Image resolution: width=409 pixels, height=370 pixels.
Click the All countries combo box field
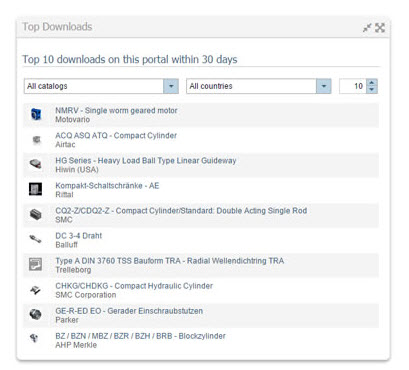pos(259,86)
